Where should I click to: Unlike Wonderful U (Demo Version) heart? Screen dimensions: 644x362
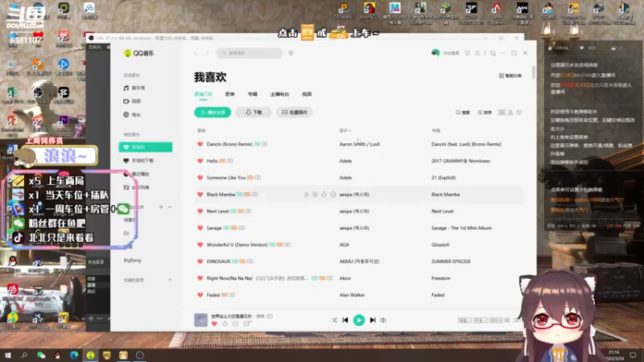200,245
